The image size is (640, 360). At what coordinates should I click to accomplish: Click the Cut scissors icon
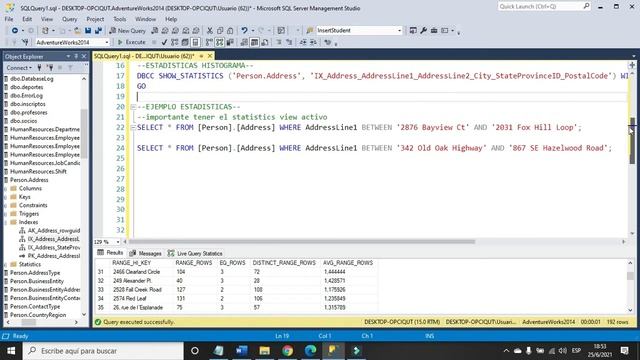pos(210,31)
